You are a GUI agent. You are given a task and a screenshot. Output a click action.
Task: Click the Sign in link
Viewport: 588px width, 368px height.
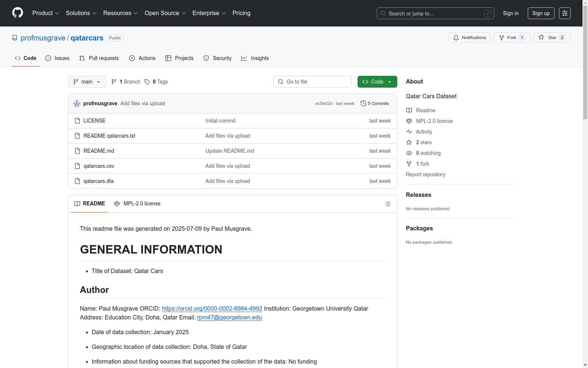click(x=511, y=13)
